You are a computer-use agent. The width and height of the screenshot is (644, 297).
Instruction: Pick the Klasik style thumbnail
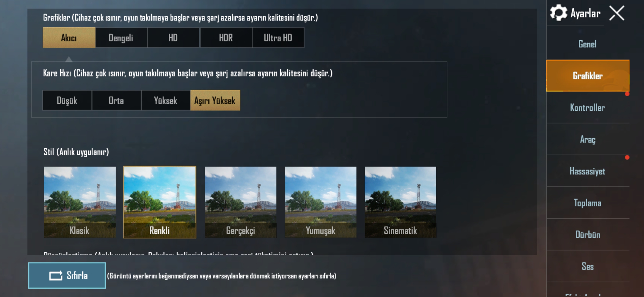click(x=80, y=202)
